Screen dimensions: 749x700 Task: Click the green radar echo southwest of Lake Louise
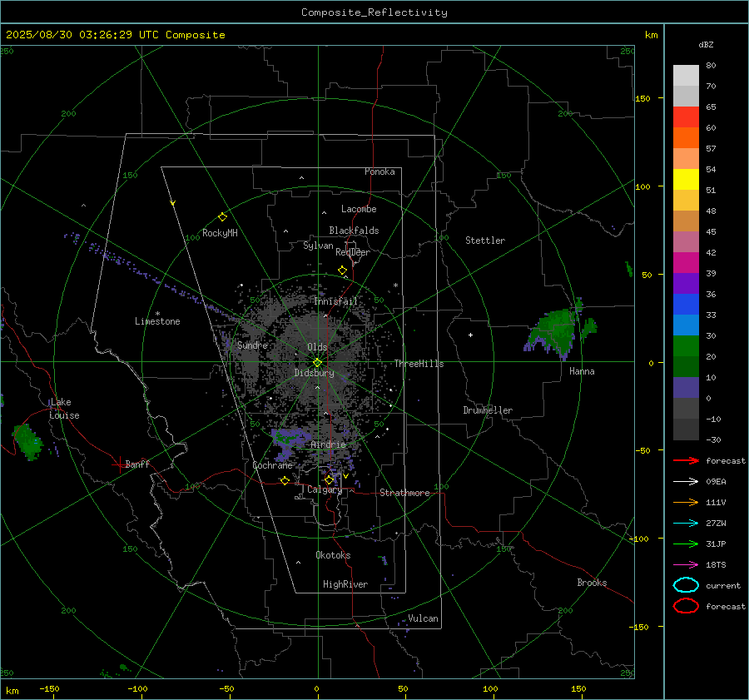point(28,441)
